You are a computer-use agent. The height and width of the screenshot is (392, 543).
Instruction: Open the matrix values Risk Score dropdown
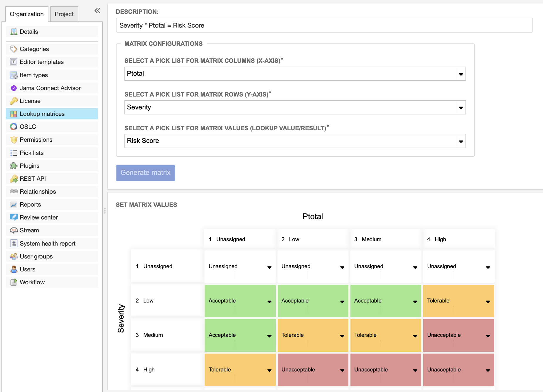[295, 141]
